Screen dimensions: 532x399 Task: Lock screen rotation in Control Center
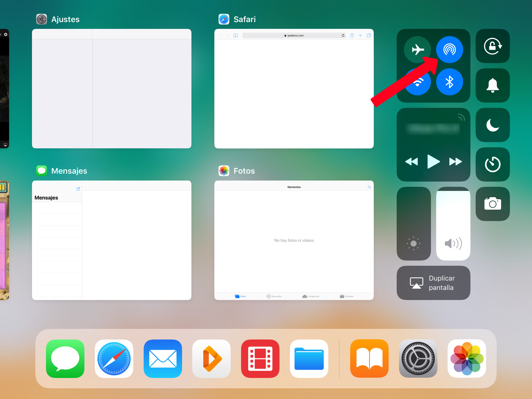[492, 46]
